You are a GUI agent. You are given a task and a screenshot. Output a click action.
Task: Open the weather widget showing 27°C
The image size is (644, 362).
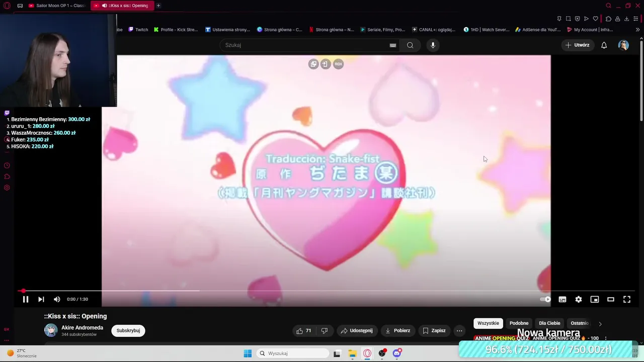(x=22, y=353)
